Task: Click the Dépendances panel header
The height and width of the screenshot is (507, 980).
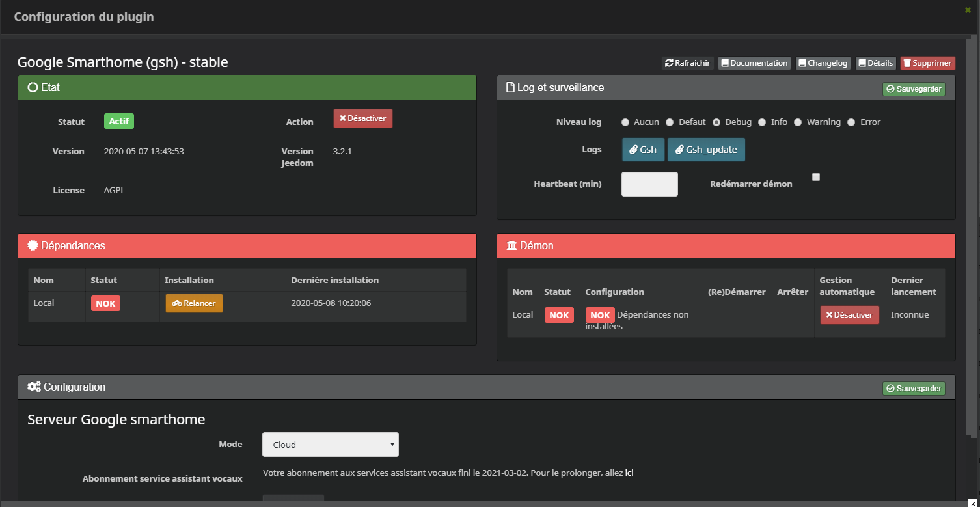Action: click(247, 246)
